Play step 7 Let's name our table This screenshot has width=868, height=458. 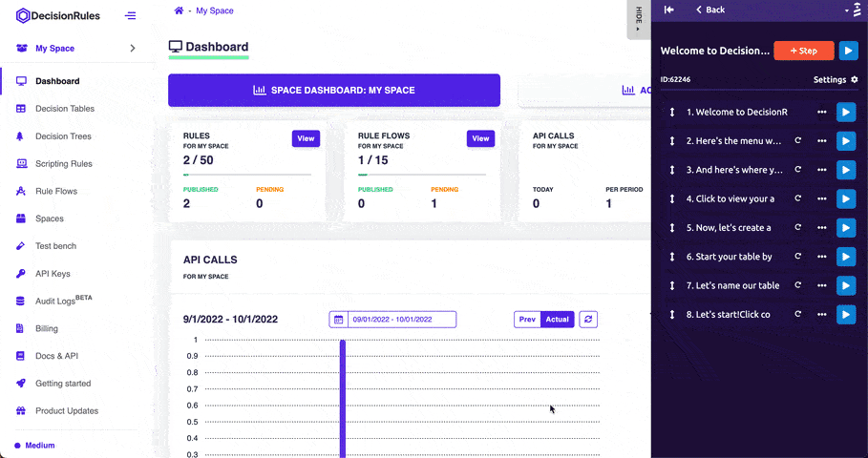tap(846, 285)
